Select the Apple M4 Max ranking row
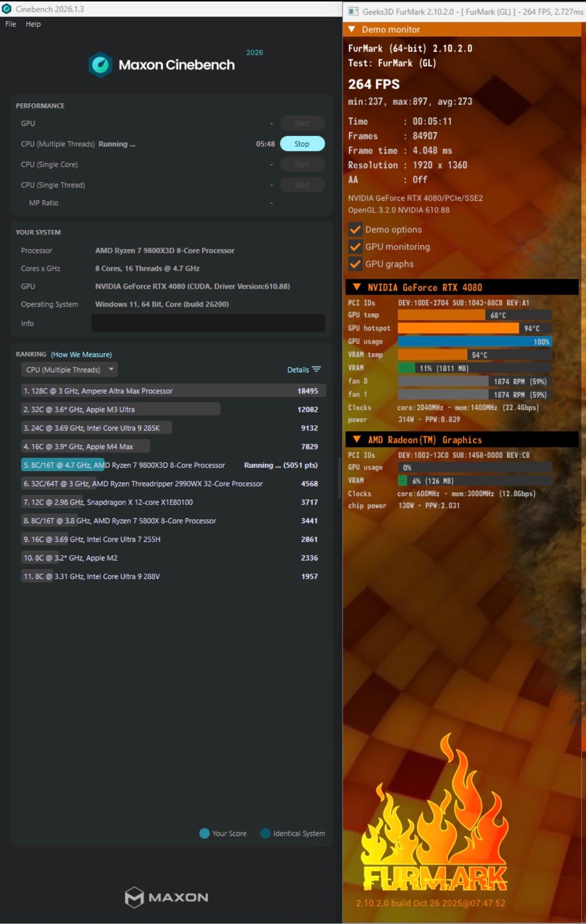586x924 pixels. pyautogui.click(x=173, y=446)
